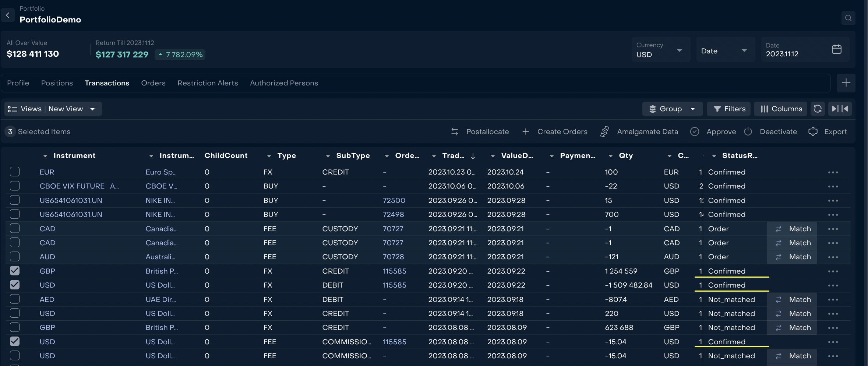868x366 pixels.
Task: Open Type column filter arrow
Action: click(269, 156)
